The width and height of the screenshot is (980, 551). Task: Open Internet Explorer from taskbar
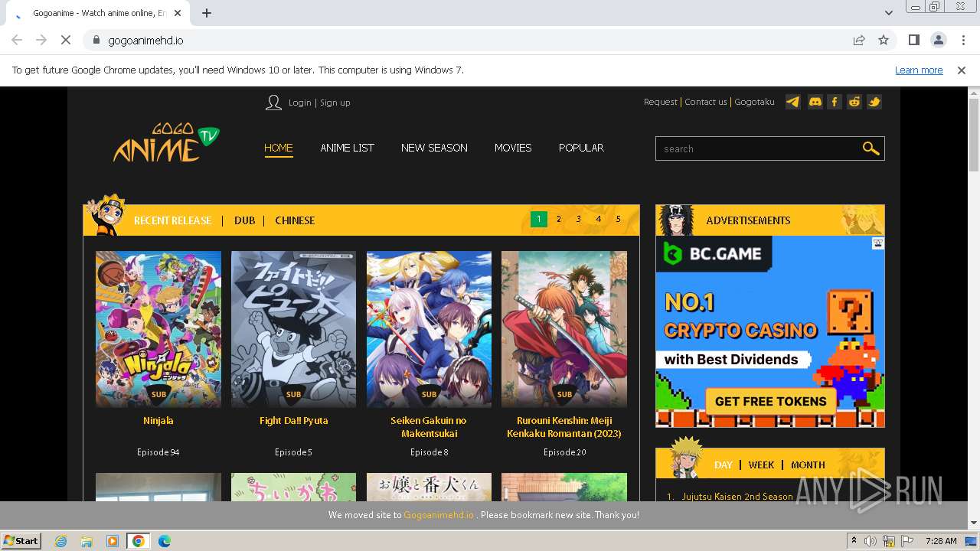[x=60, y=541]
